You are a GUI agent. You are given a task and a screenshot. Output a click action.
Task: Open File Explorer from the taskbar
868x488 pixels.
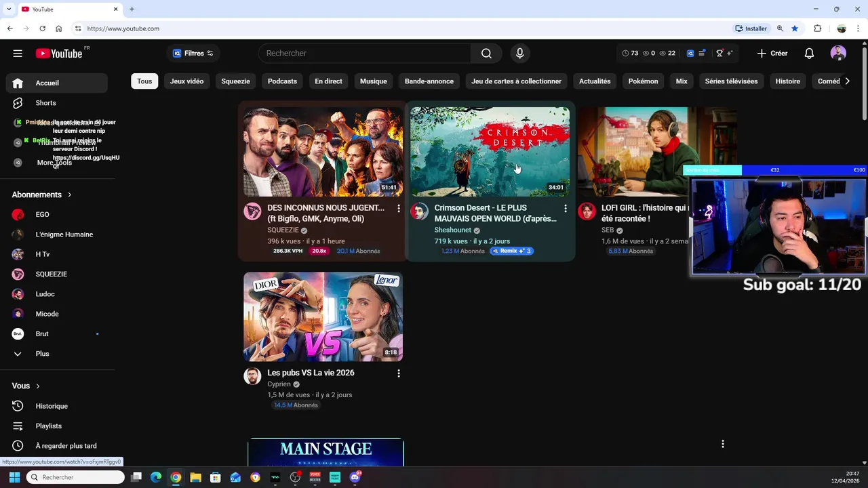[195, 477]
